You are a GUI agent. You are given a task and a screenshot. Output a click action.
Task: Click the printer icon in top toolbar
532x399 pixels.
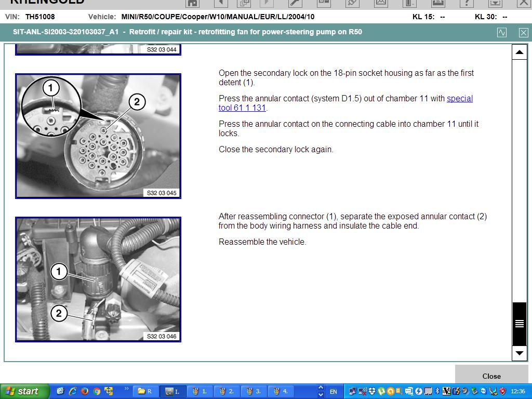tap(438, 3)
